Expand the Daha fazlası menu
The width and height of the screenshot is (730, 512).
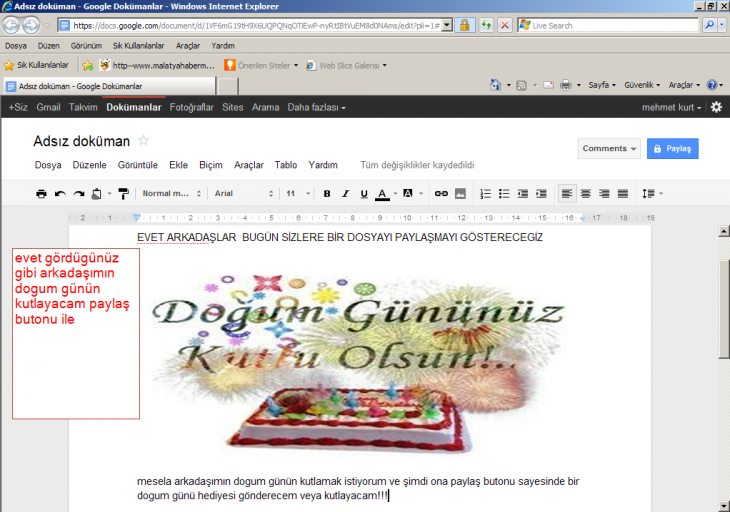316,108
